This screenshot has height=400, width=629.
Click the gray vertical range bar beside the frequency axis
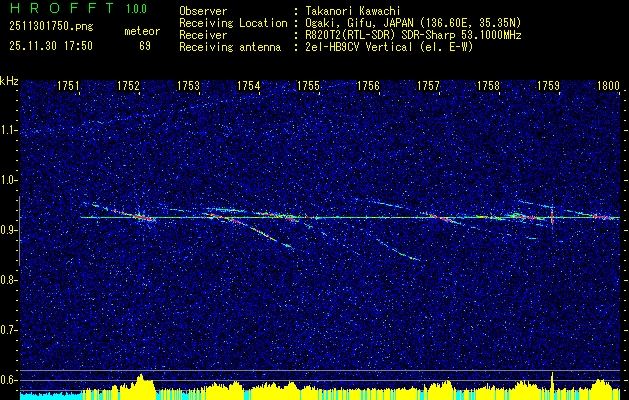click(x=19, y=231)
